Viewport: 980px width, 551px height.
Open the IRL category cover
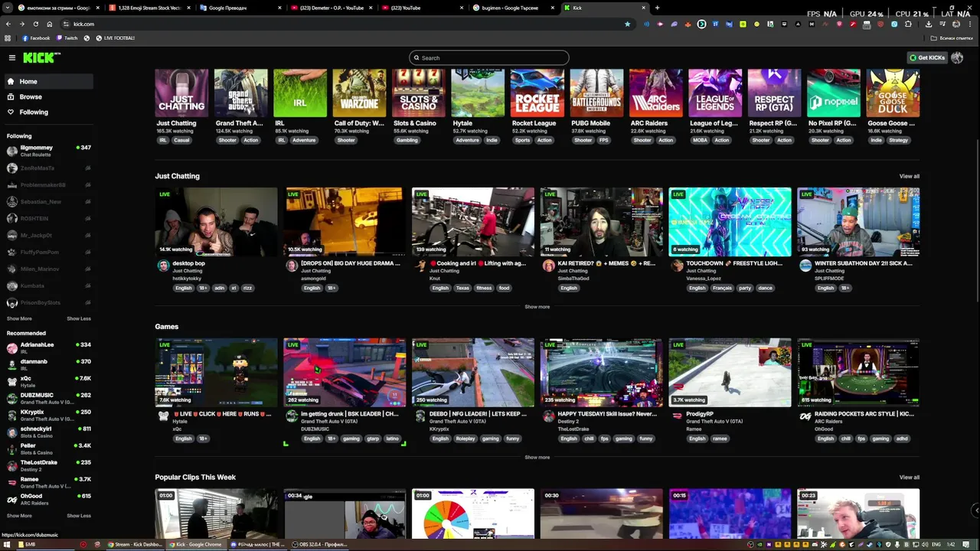300,93
